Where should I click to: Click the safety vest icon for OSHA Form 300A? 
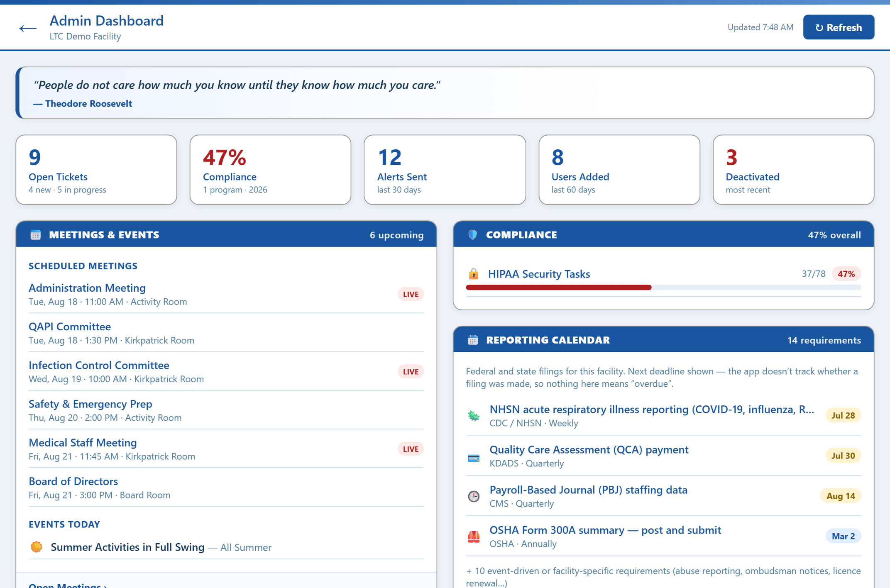tap(474, 537)
